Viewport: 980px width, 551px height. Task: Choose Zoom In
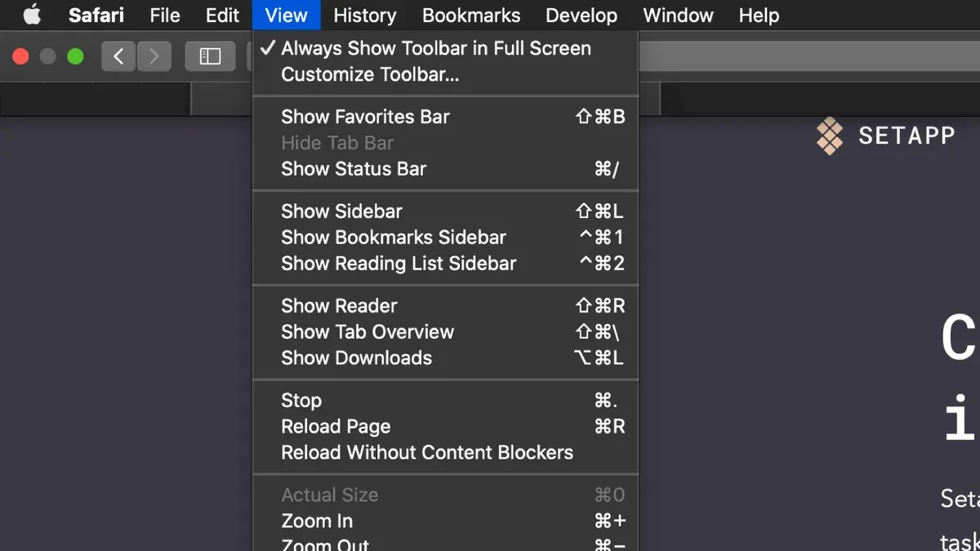pos(445,521)
